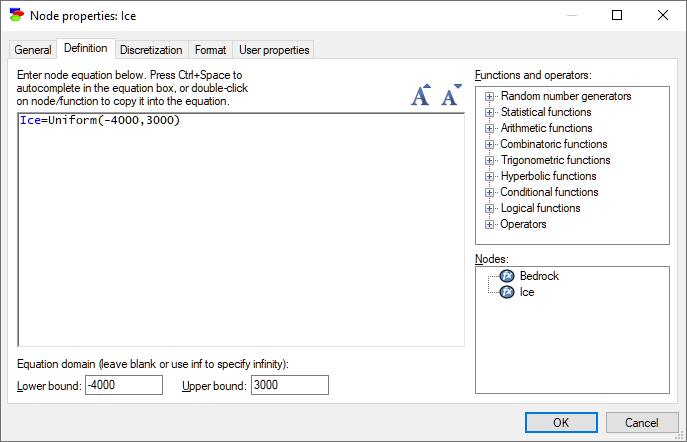This screenshot has width=687, height=442.
Task: Select the Random number generators label
Action: coord(566,96)
